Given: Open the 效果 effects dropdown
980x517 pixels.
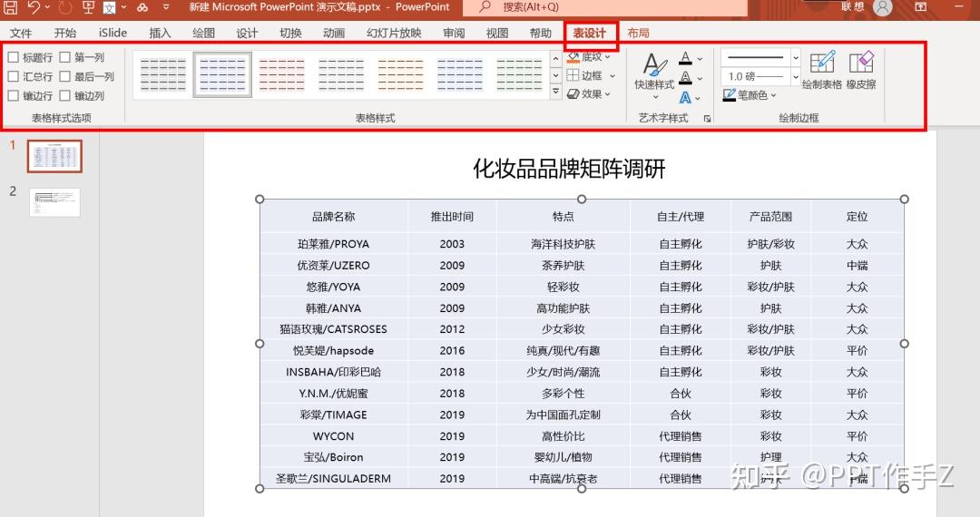Looking at the screenshot, I should pos(589,94).
